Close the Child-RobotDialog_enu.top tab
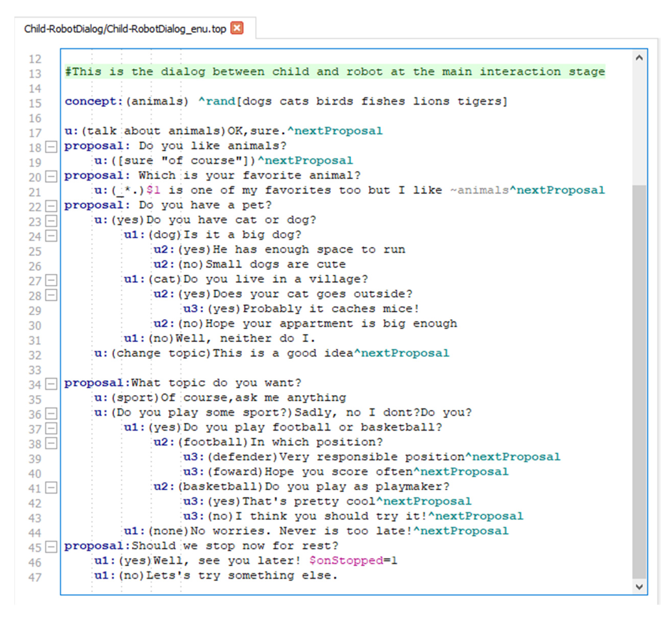The image size is (672, 620). tap(237, 28)
